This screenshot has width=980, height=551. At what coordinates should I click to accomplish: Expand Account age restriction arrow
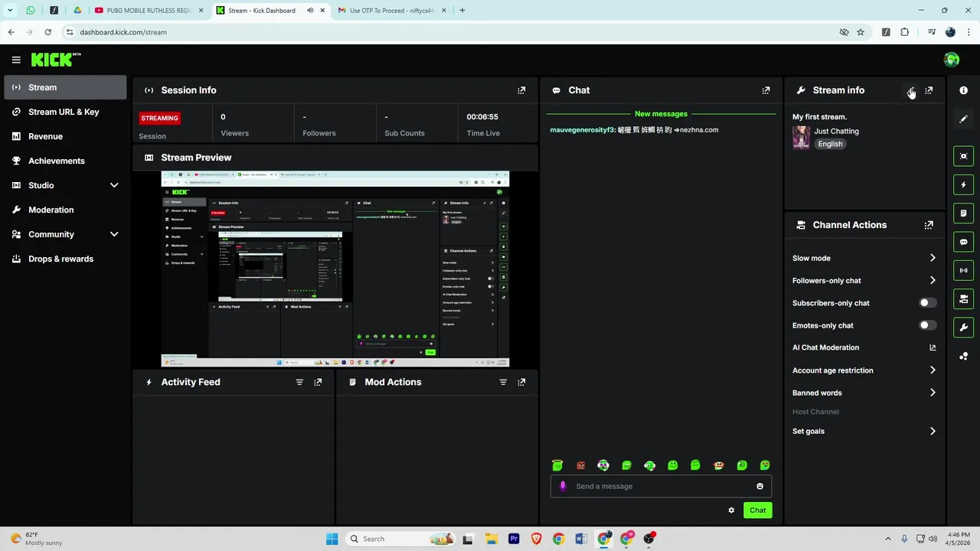coord(933,370)
